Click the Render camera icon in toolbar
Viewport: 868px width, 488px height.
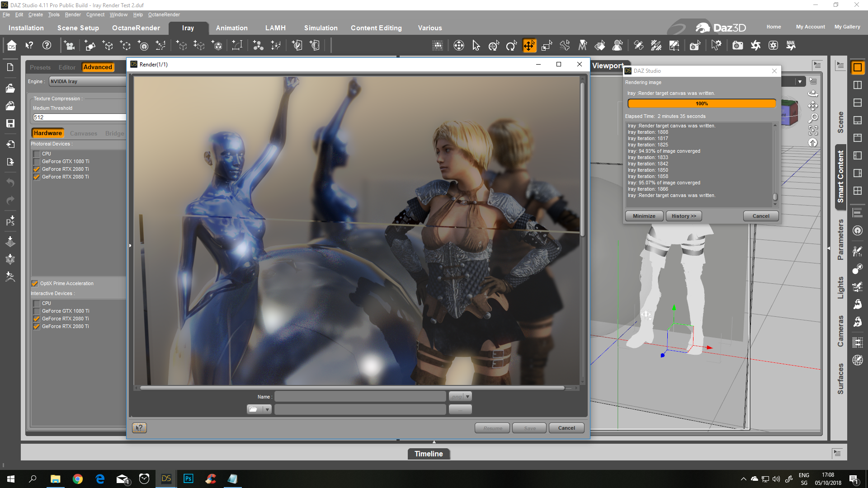(x=737, y=45)
